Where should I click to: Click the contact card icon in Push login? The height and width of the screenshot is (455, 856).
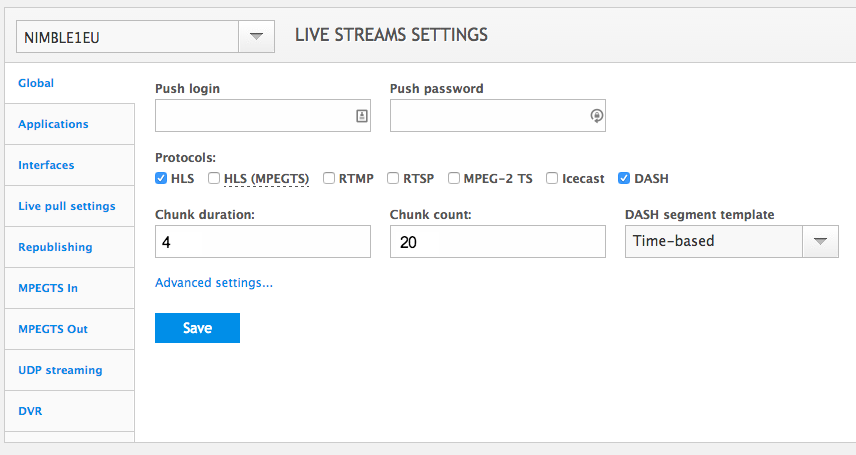point(362,116)
